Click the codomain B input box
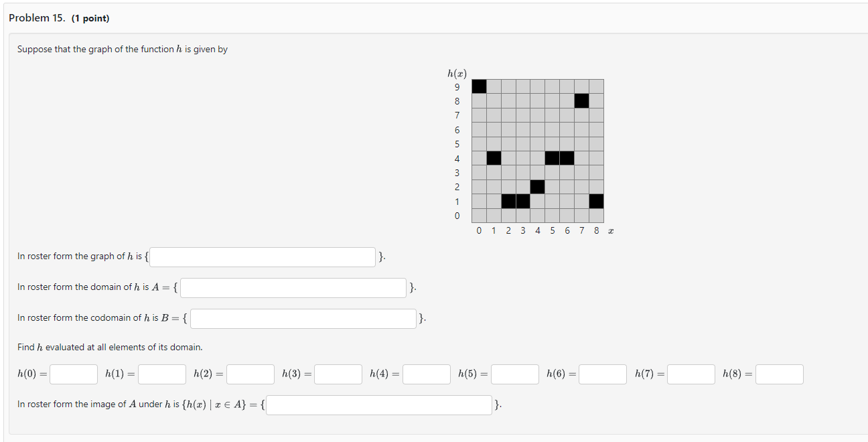 pyautogui.click(x=303, y=318)
